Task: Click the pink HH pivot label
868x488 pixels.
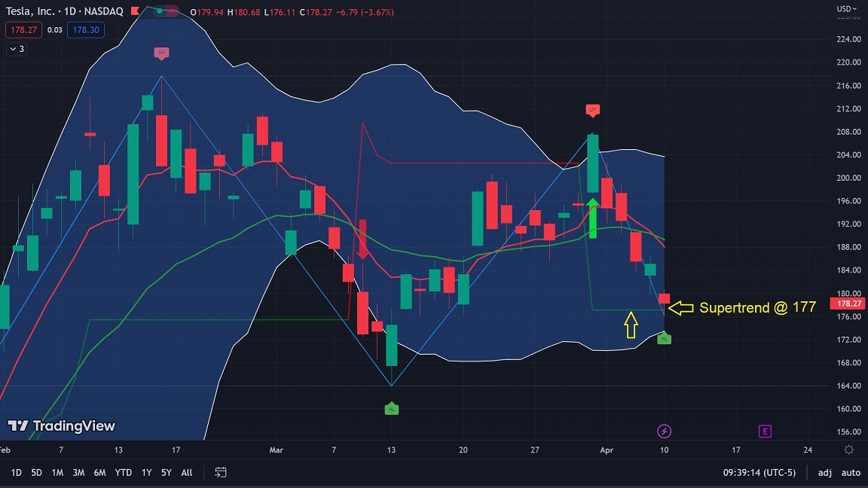Action: point(162,53)
